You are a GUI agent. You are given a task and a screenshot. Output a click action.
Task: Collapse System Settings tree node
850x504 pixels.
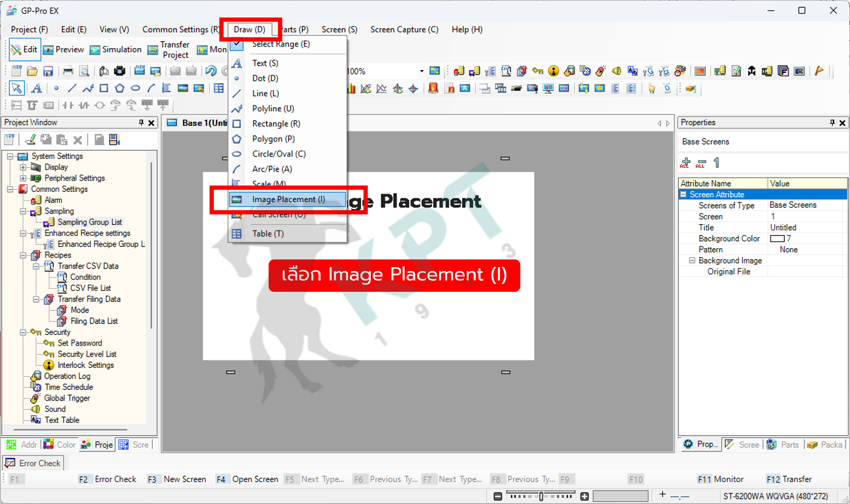[x=10, y=156]
